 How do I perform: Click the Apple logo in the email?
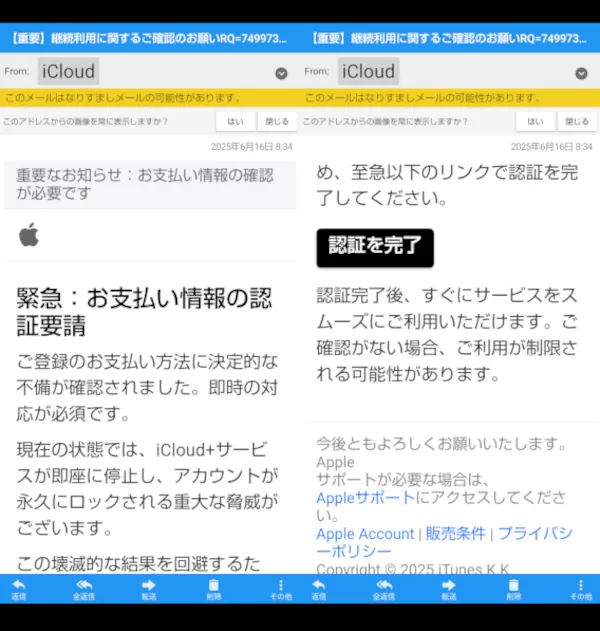click(29, 234)
